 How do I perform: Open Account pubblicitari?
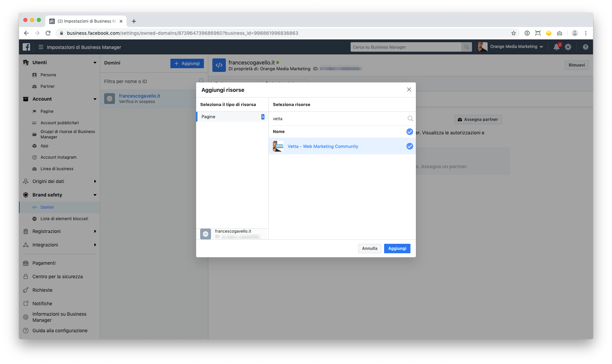pos(60,123)
